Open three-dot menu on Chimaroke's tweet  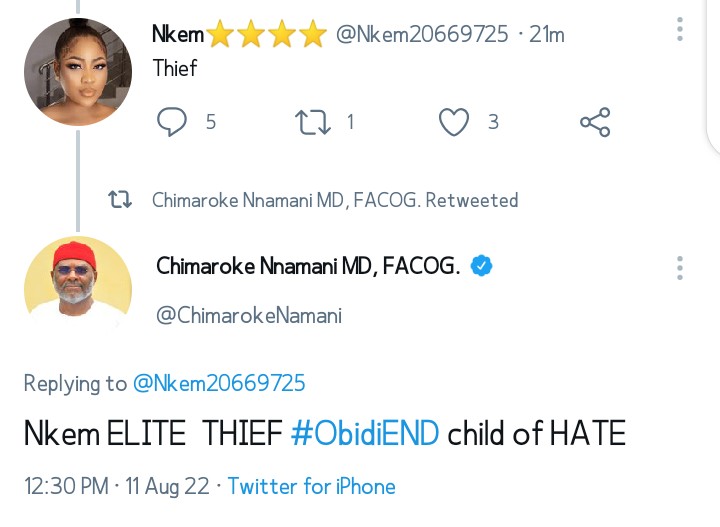(680, 267)
